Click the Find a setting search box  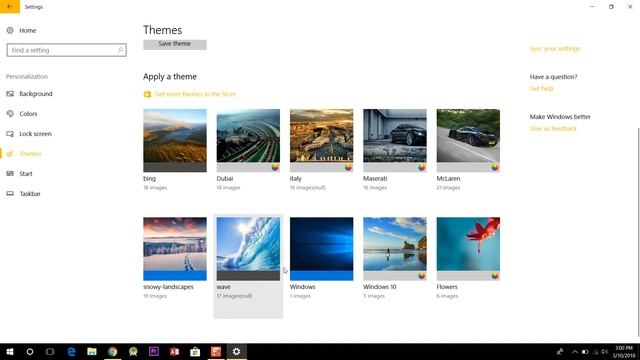pos(67,50)
